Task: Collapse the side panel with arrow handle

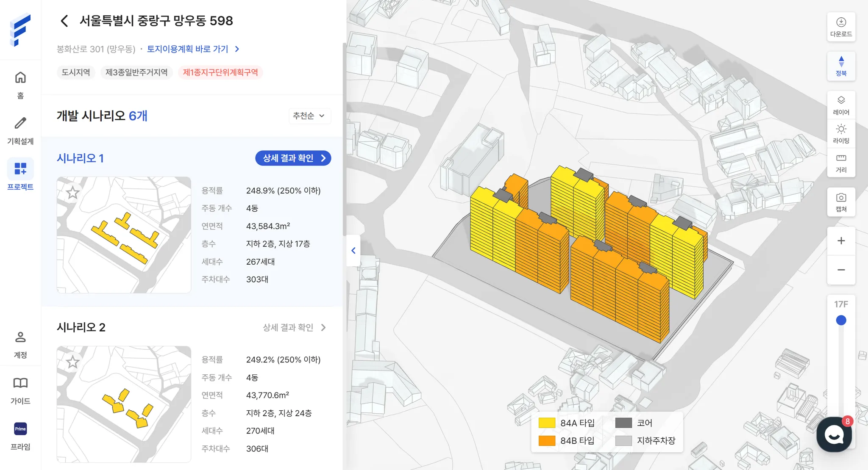Action: tap(353, 251)
